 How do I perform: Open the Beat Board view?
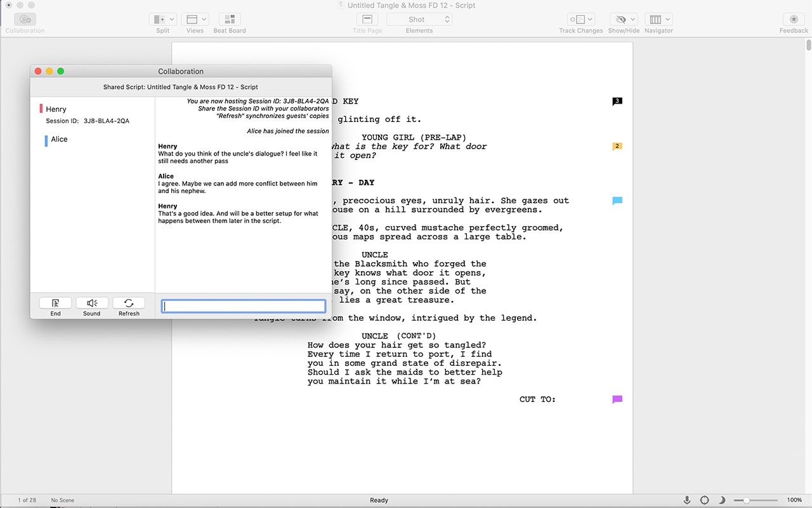(x=230, y=20)
